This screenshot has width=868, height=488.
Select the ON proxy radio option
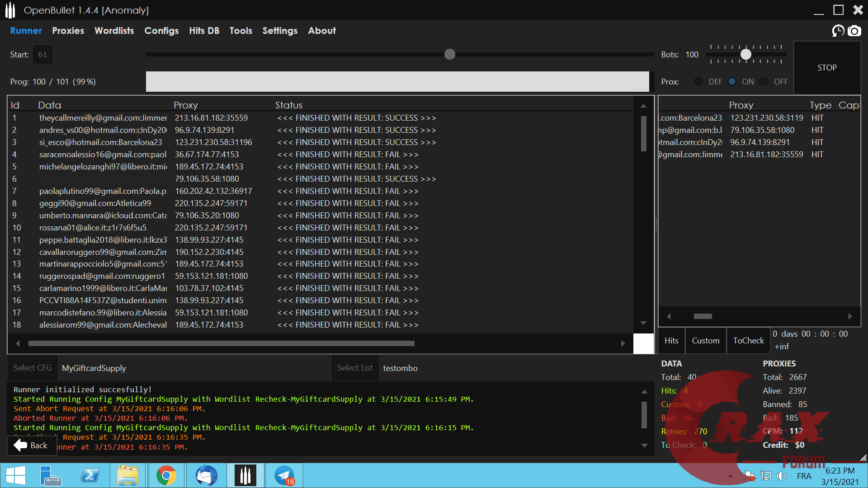pos(732,82)
